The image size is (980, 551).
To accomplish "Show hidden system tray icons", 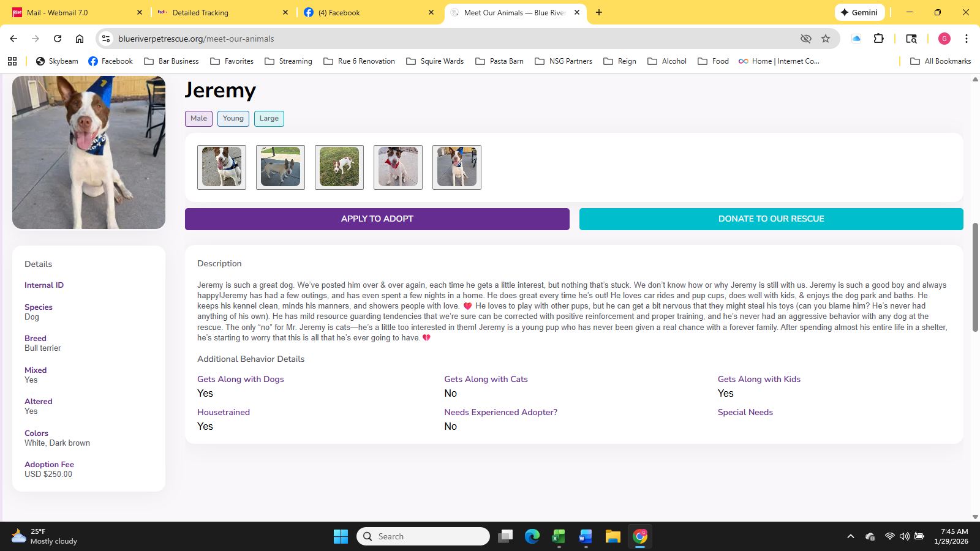I will click(x=850, y=536).
